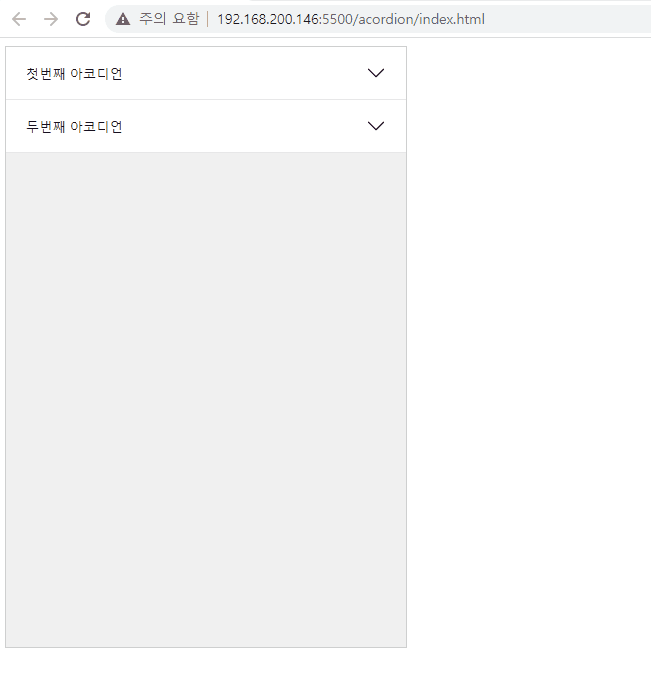Reload the page with the refresh icon
Screen dimensions: 651x700
[x=83, y=19]
